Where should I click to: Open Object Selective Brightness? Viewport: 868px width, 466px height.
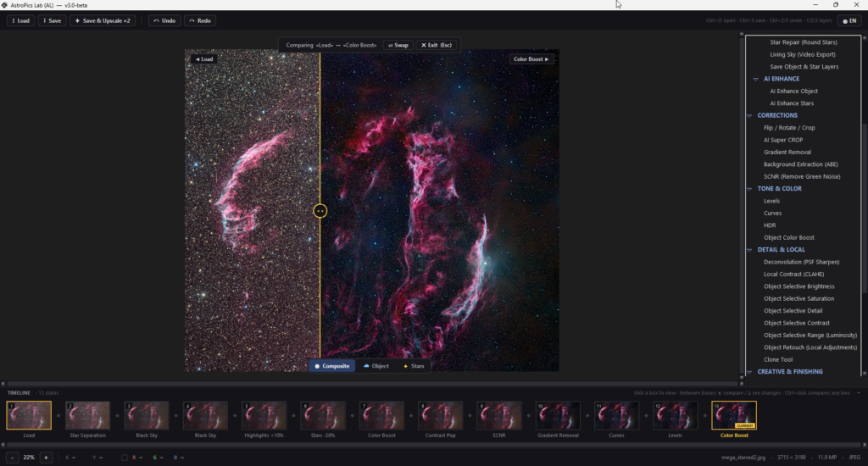(798, 286)
